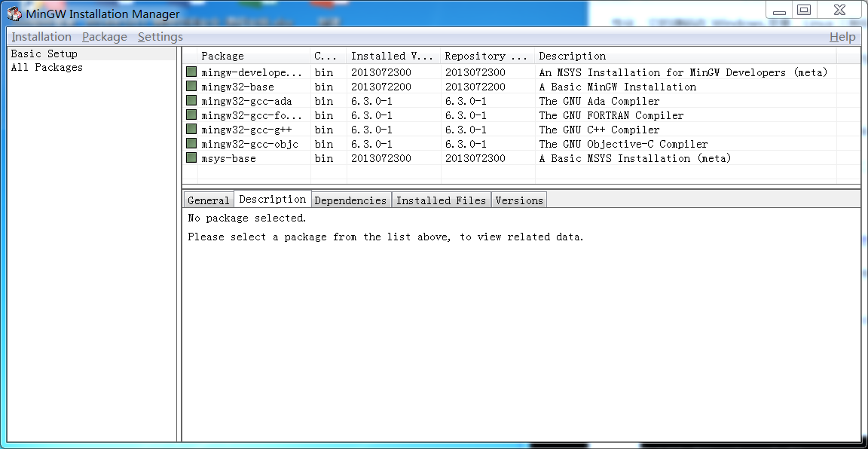Sort by Repository Version column header
Screen dimensions: 868x449
(x=487, y=56)
